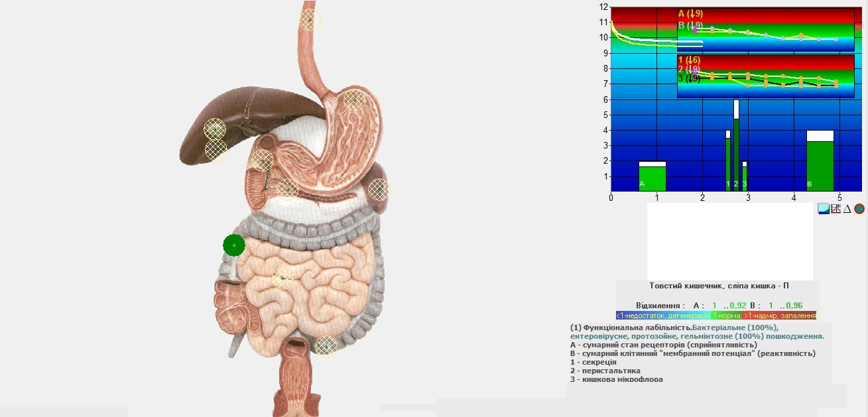Image resolution: width=868 pixels, height=417 pixels.
Task: Click the graph curves icon
Action: (x=836, y=209)
